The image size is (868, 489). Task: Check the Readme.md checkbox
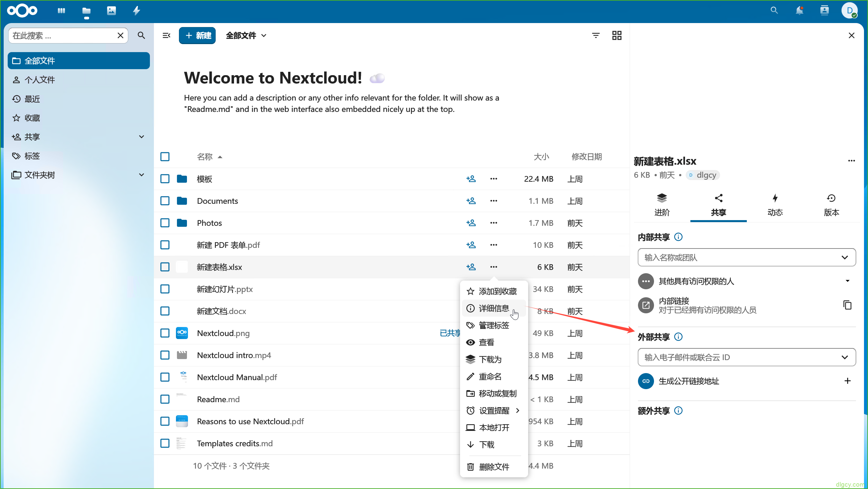click(165, 399)
